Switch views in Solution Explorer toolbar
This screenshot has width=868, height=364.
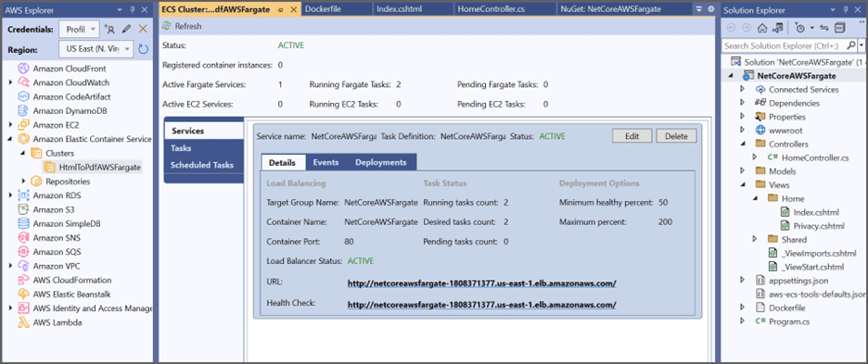tap(778, 28)
